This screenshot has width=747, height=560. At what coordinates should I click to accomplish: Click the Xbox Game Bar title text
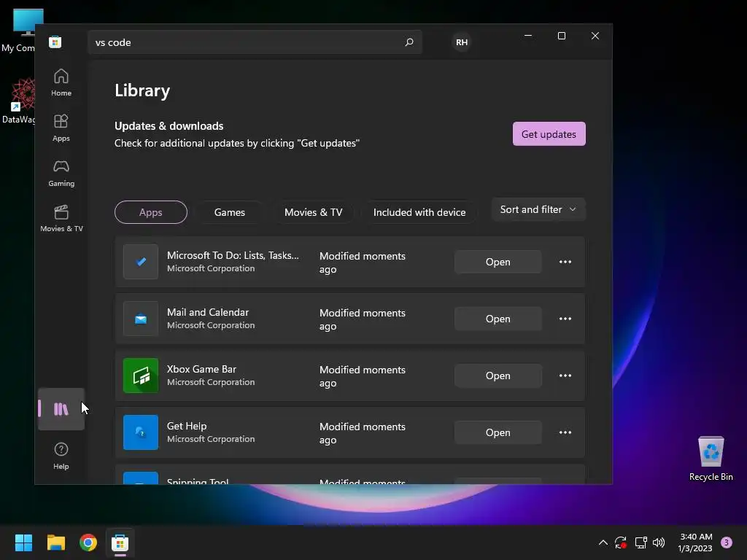(201, 369)
